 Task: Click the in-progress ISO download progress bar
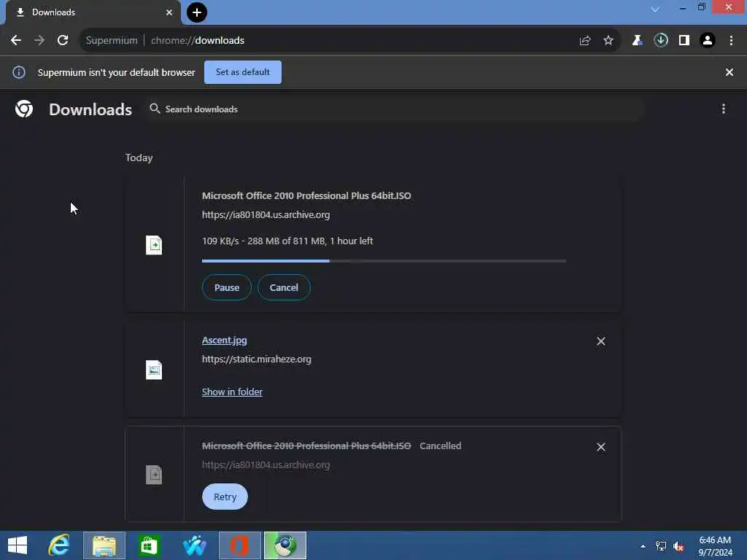tap(384, 261)
